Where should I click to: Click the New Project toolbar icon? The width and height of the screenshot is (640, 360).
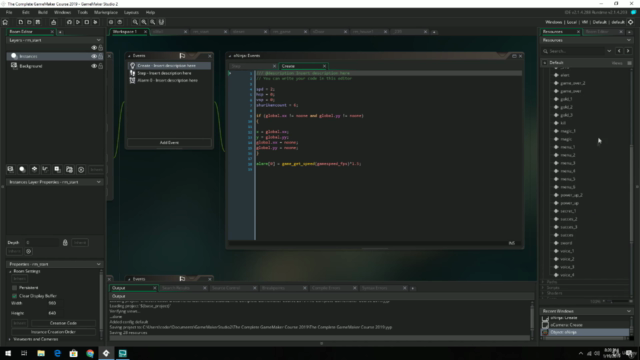pos(20,22)
